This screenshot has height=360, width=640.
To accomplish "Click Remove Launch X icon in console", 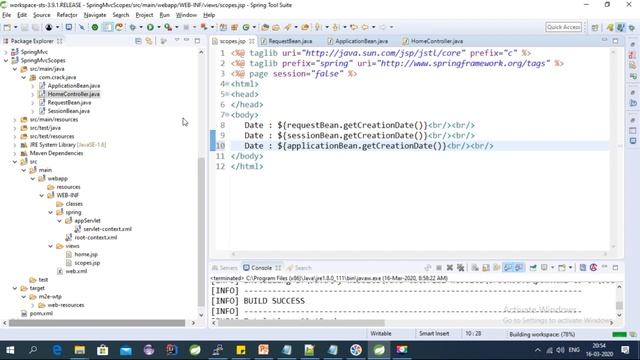I will (449, 268).
